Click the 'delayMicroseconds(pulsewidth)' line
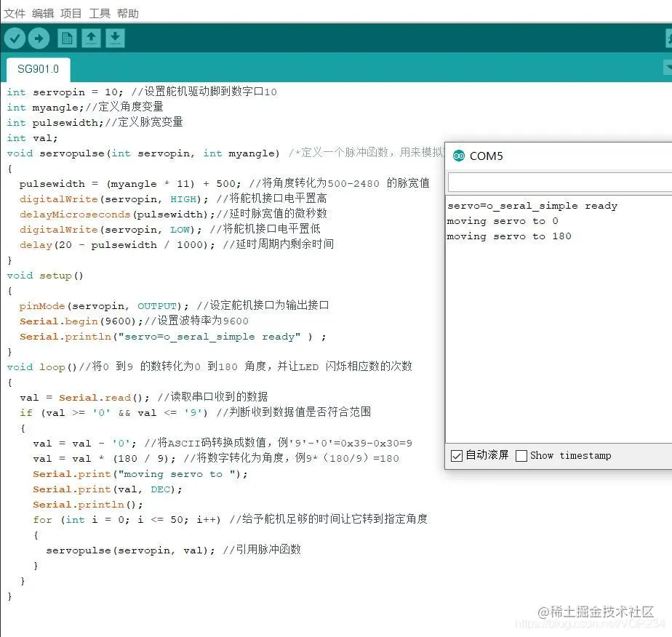The height and width of the screenshot is (637, 672). pos(173,214)
